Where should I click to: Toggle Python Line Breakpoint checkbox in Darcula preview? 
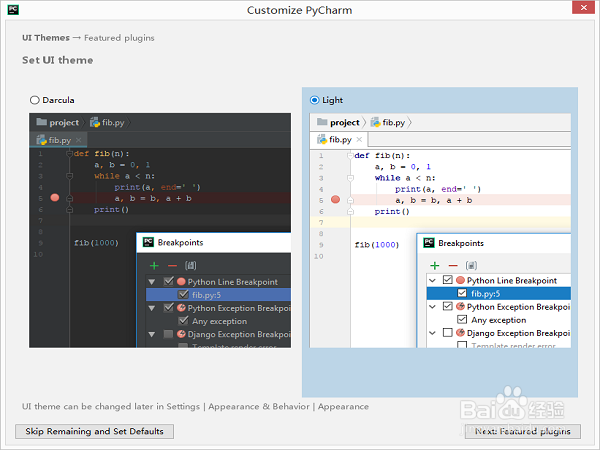[168, 282]
